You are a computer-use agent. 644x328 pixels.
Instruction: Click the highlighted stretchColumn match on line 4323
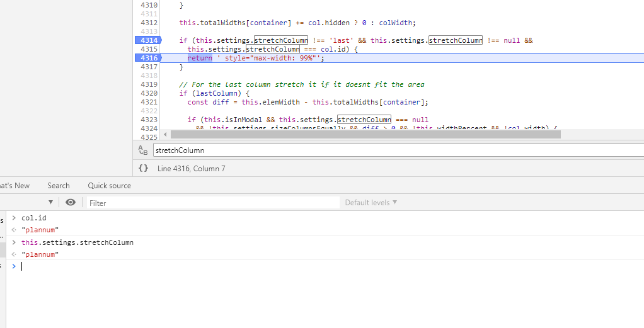click(x=364, y=120)
